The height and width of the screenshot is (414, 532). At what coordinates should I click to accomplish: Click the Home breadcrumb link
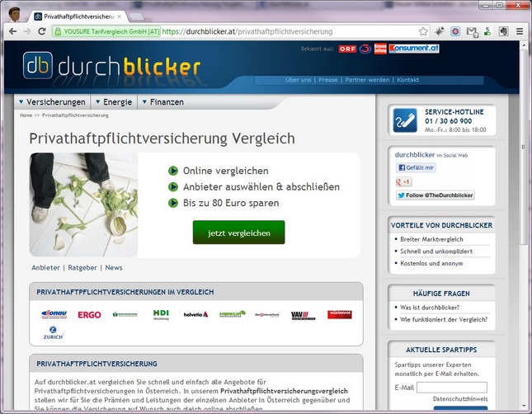coord(26,115)
